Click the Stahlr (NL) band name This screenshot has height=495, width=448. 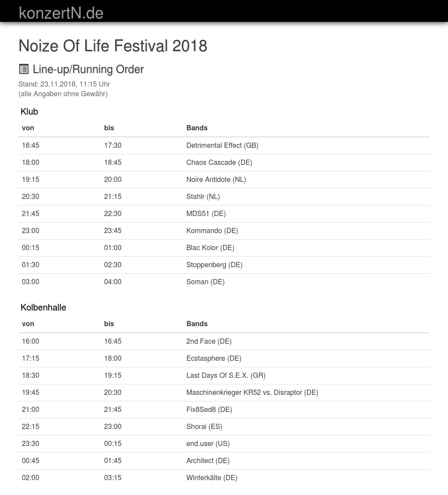coord(203,196)
